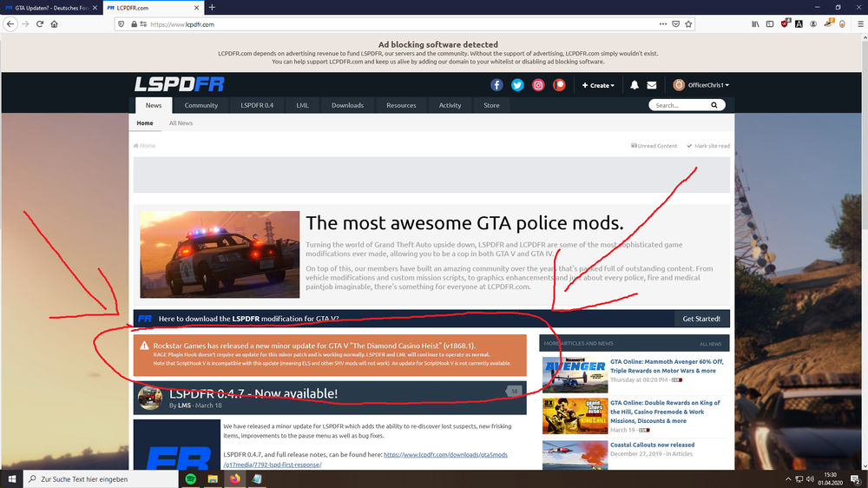Click the browser page vertical scrollbar

point(864,252)
